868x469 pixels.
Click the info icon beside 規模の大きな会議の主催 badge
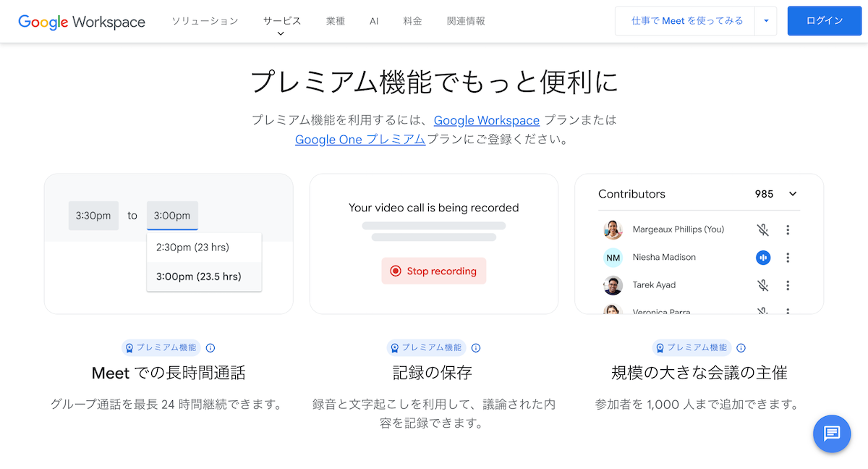(x=741, y=348)
